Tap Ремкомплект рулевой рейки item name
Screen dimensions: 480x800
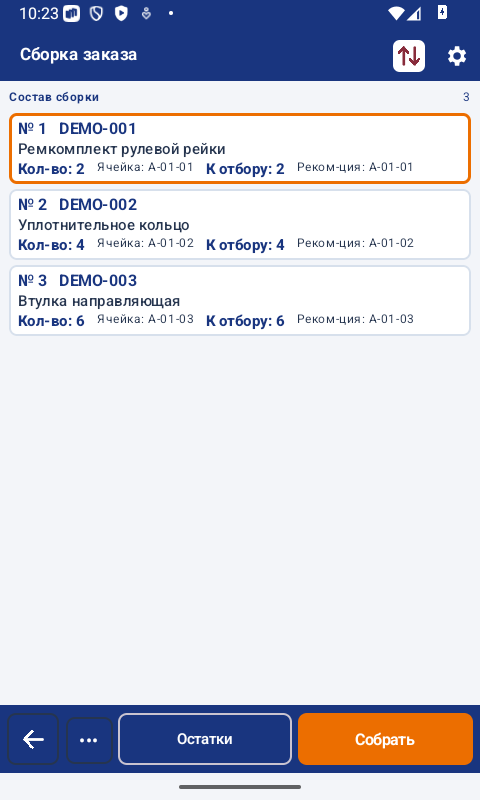point(122,149)
